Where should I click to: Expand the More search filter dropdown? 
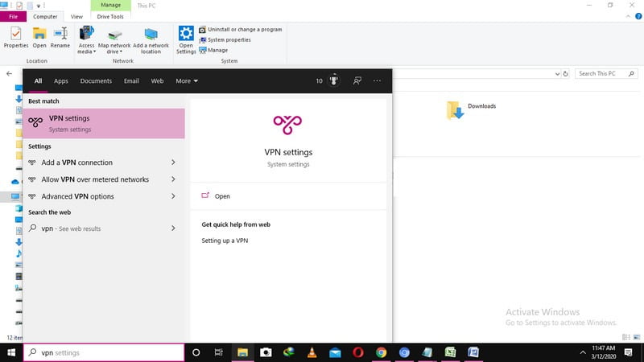coord(187,81)
